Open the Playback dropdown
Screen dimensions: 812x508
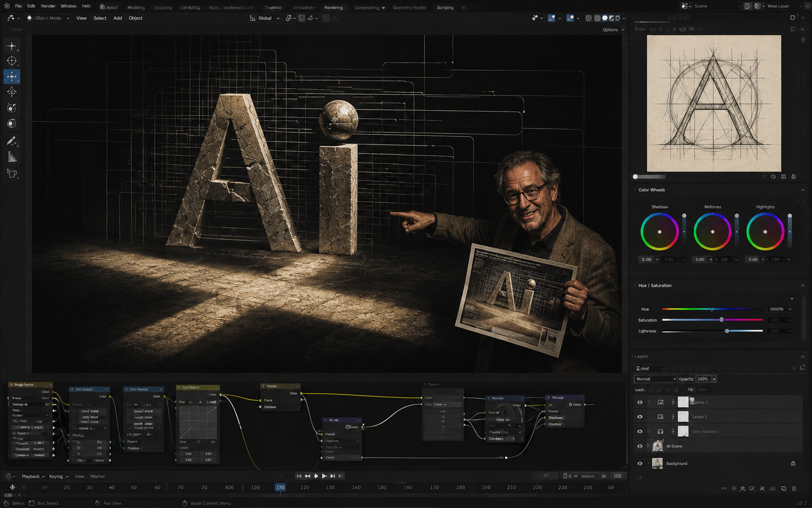[x=33, y=476]
